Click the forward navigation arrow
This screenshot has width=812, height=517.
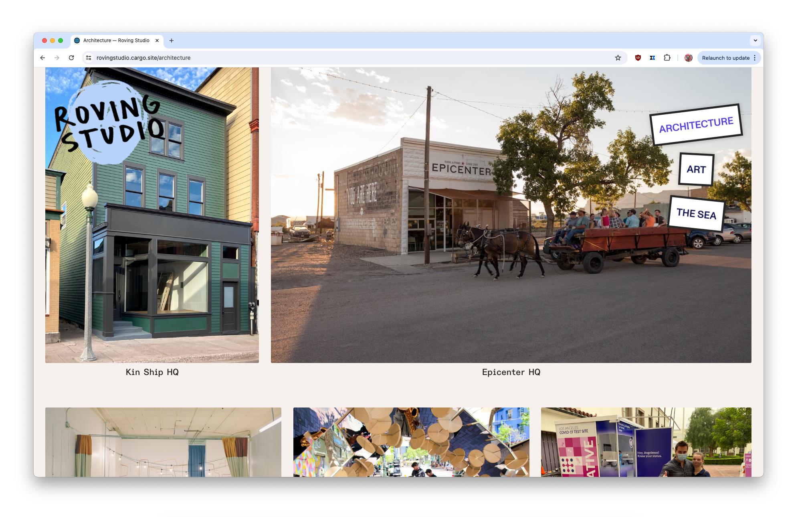57,58
